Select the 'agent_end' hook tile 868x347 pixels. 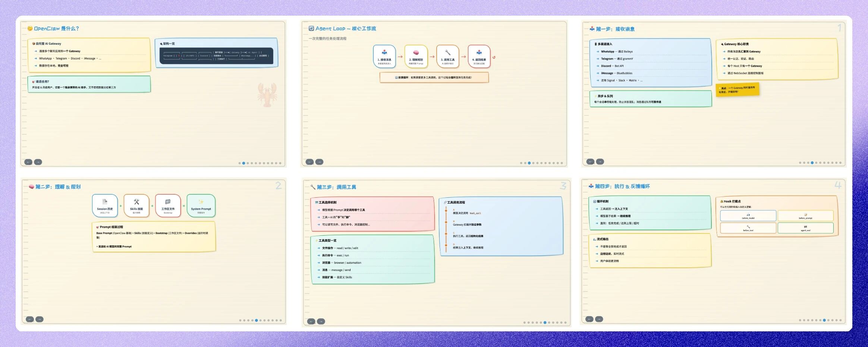pos(805,228)
